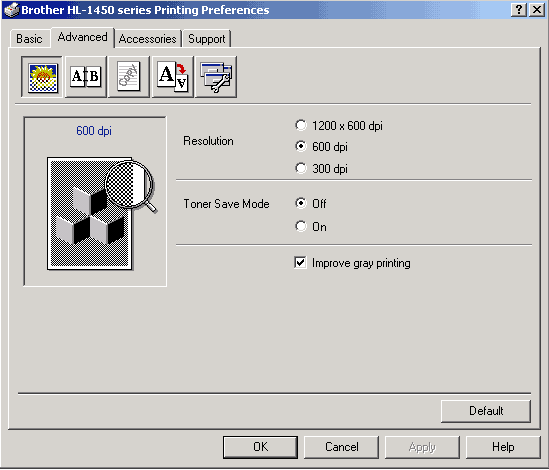Image resolution: width=549 pixels, height=470 pixels.
Task: Confirm settings with OK button
Action: point(260,447)
